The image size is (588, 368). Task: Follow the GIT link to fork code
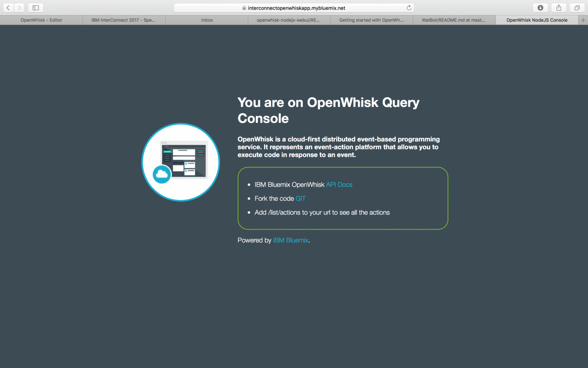click(301, 199)
